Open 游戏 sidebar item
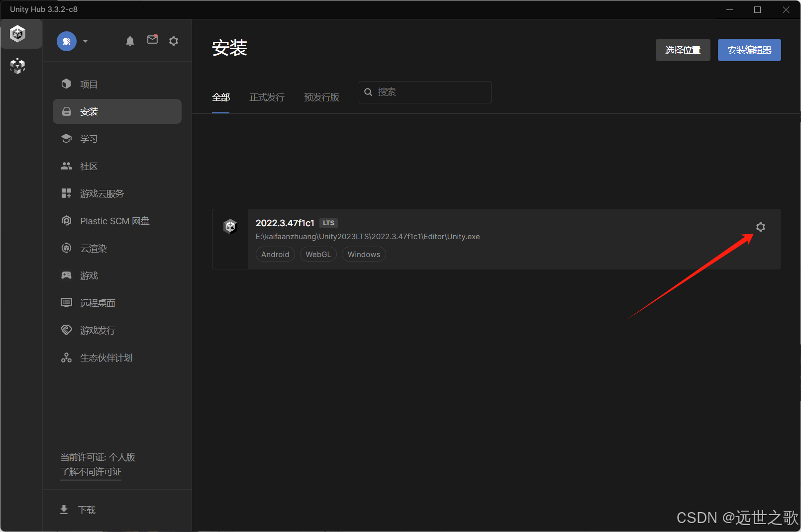The height and width of the screenshot is (532, 801). (x=117, y=275)
